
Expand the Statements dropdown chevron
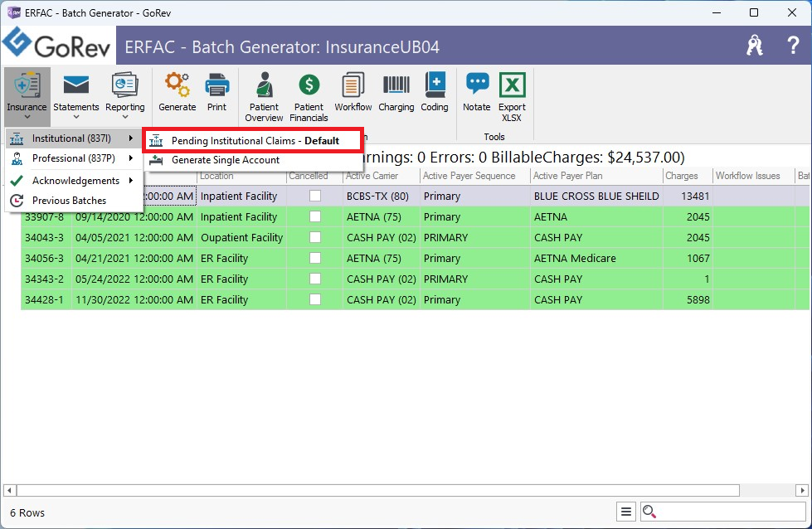[x=76, y=117]
